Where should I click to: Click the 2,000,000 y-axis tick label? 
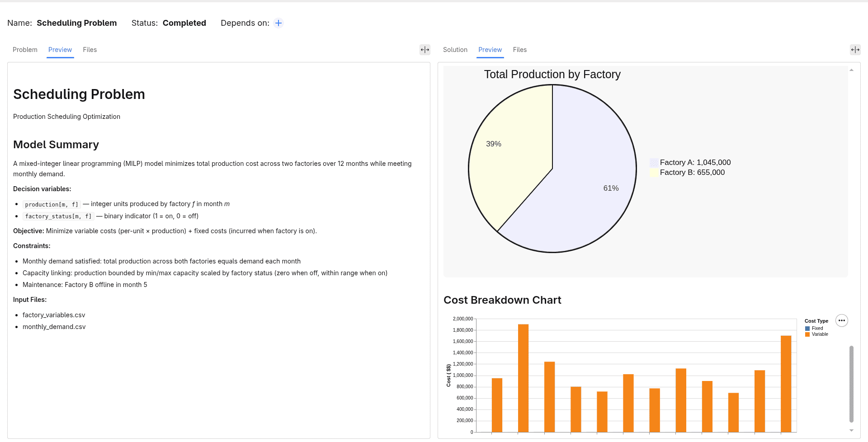click(x=463, y=319)
